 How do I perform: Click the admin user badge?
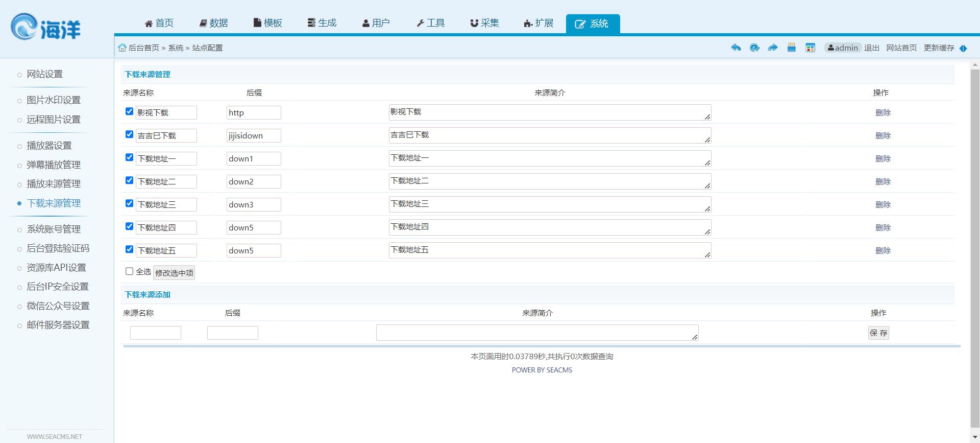843,48
